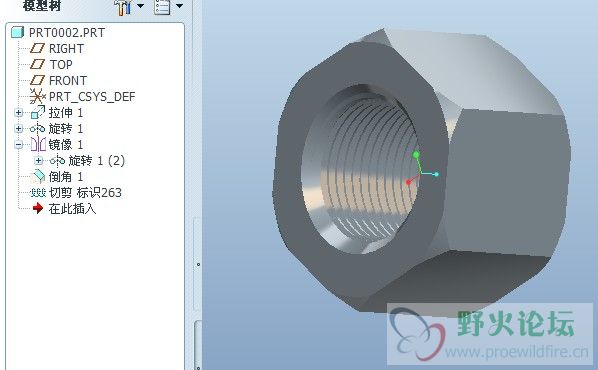
Task: Click the model tree panel splitter handle
Action: [198, 264]
